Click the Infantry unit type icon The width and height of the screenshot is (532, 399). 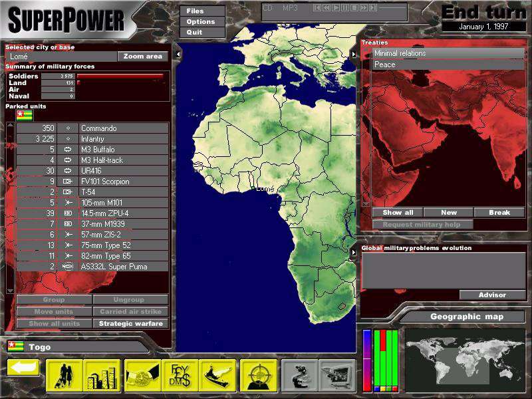click(x=68, y=139)
